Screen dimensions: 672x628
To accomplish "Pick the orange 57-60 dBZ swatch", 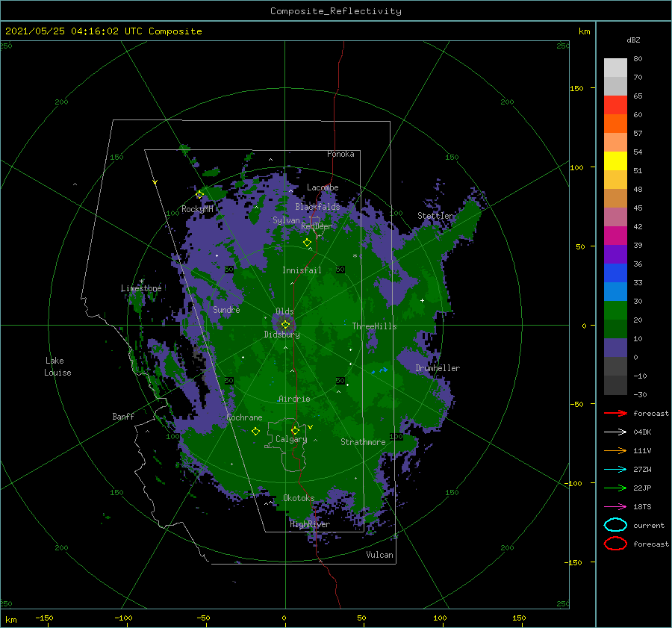I will point(615,124).
